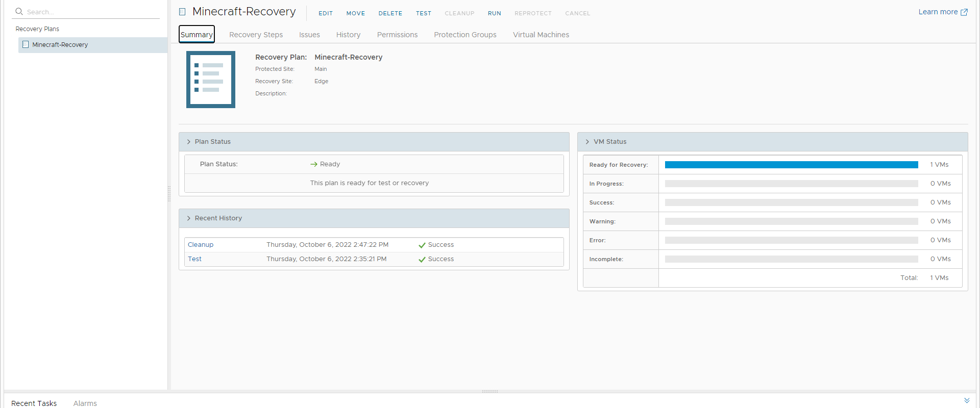Open the Cleanup history entry link

[201, 245]
